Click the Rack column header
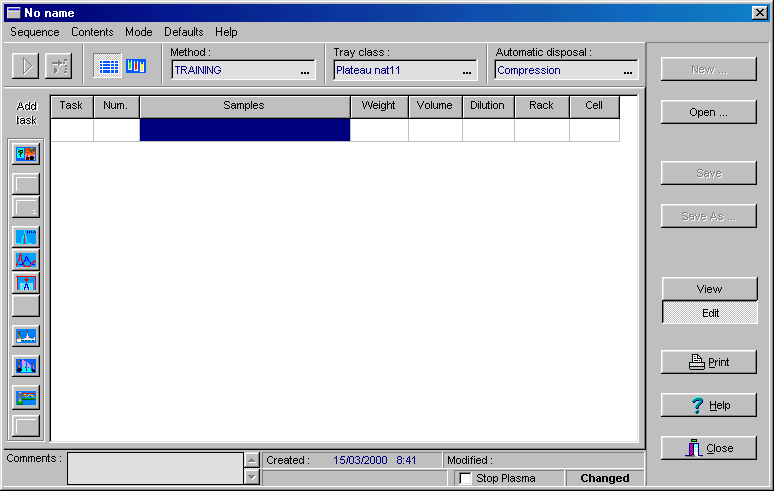The image size is (774, 491). point(542,106)
